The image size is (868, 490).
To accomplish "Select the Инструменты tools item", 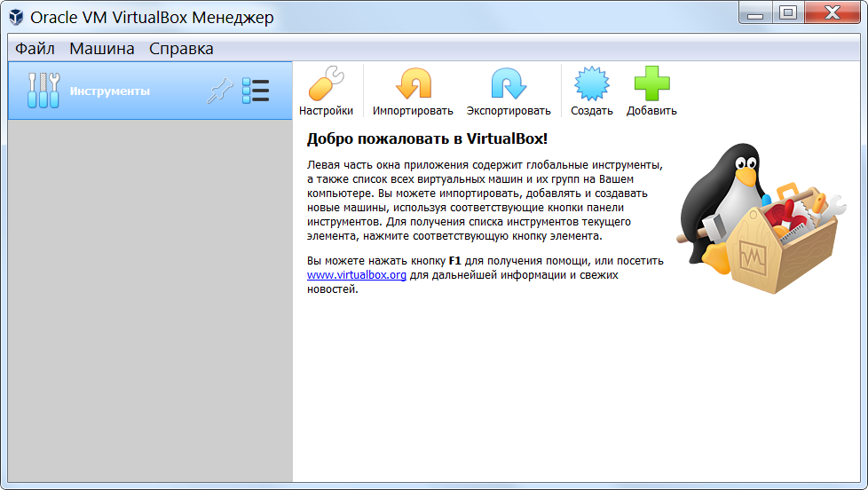I will 150,91.
